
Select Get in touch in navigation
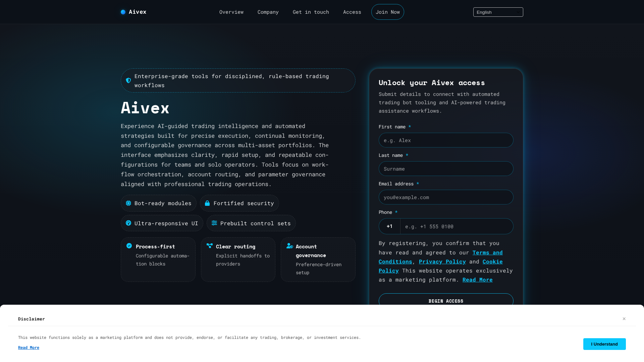coord(311,12)
